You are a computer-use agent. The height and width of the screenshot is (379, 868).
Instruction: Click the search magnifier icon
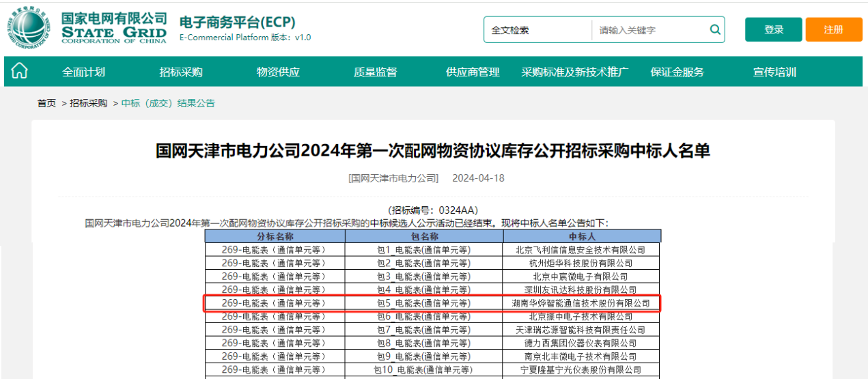coord(715,30)
